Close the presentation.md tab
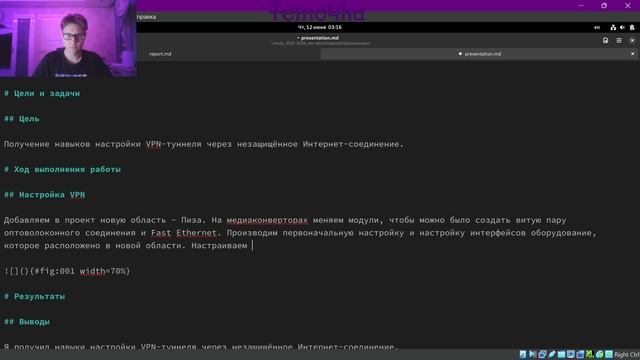 pyautogui.click(x=633, y=54)
